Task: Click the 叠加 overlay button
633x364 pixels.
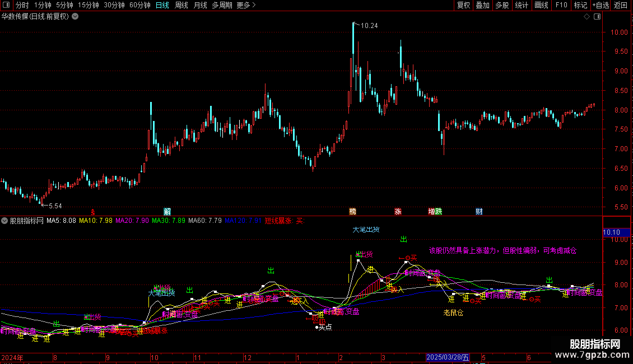Action: [x=483, y=5]
